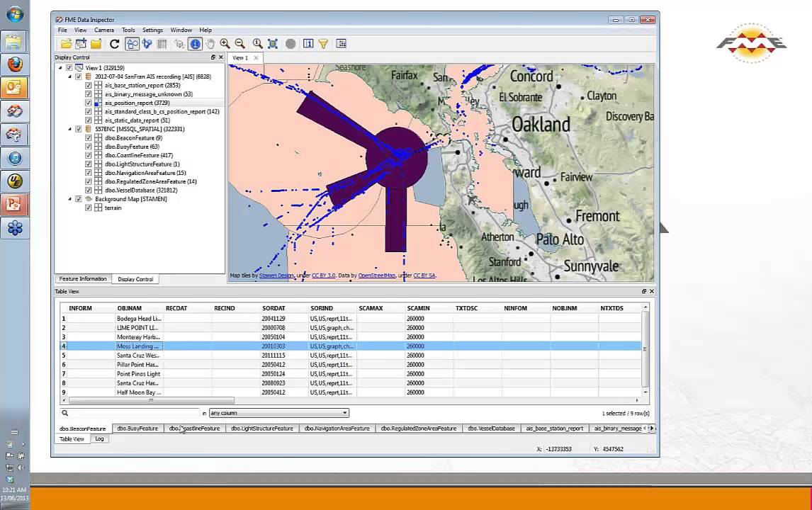Click Zoom to Full Extents icon
This screenshot has width=812, height=510.
coord(272,44)
